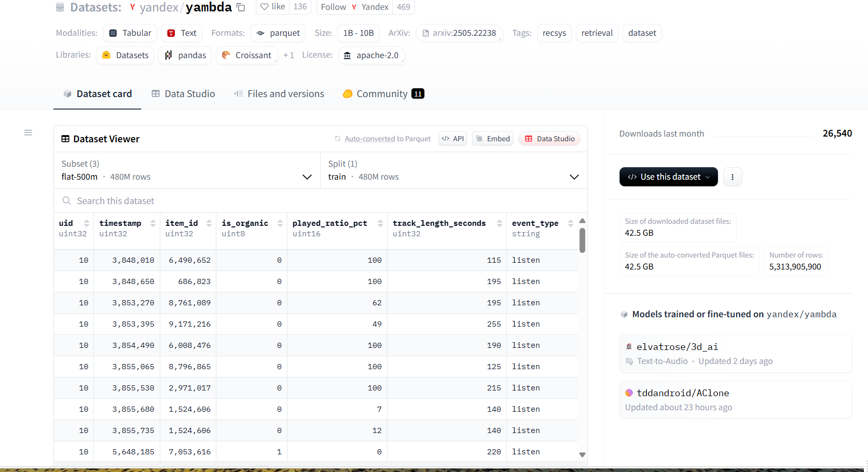This screenshot has width=868, height=472.
Task: Click the Number of rows value 5,313,905,900
Action: click(795, 267)
